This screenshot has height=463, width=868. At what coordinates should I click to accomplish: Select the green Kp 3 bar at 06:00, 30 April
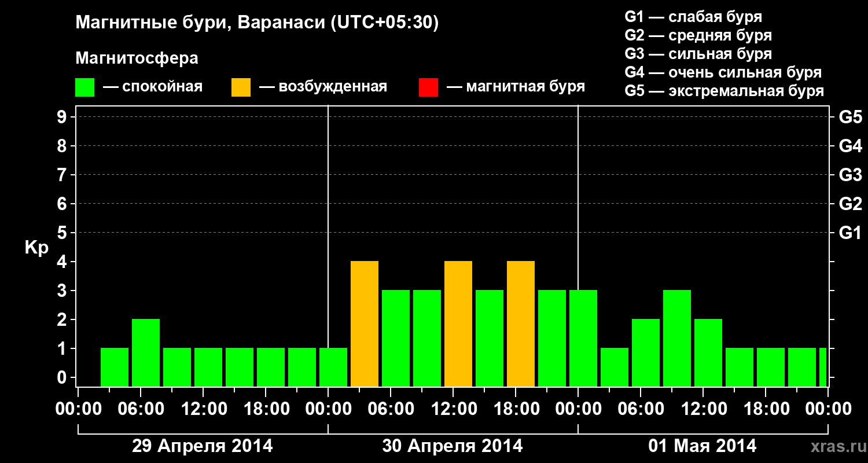[x=396, y=339]
